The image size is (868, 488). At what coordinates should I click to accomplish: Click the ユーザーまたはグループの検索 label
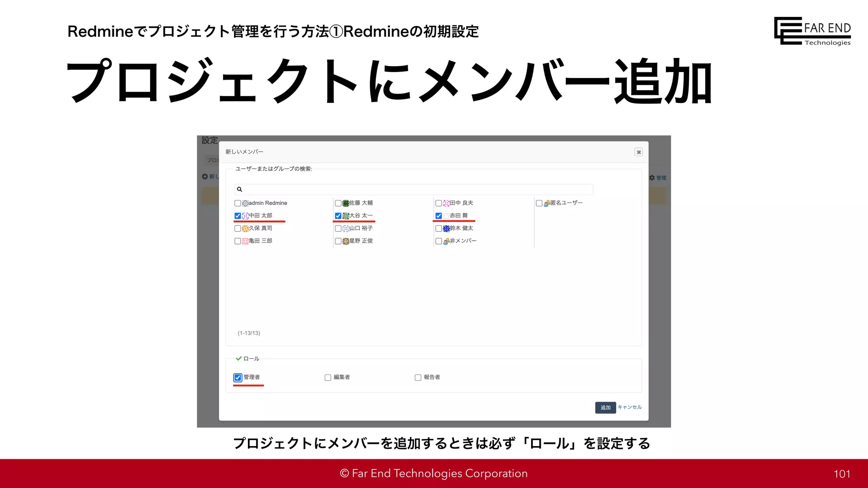click(x=274, y=169)
